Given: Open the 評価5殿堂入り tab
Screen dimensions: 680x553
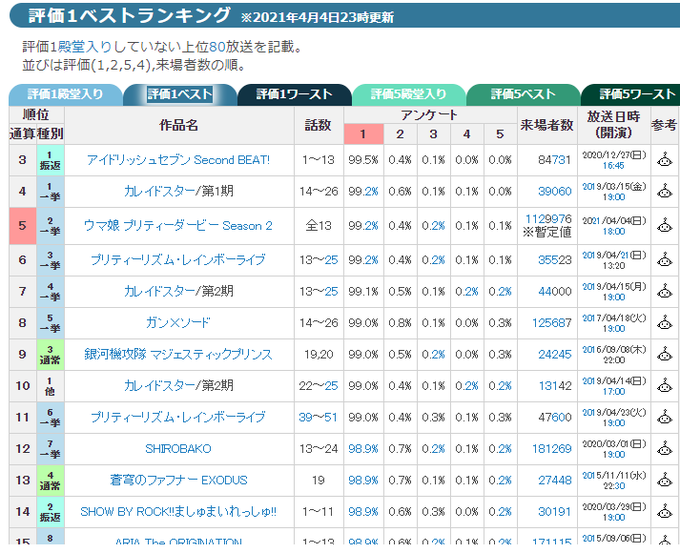Looking at the screenshot, I should click(409, 95).
